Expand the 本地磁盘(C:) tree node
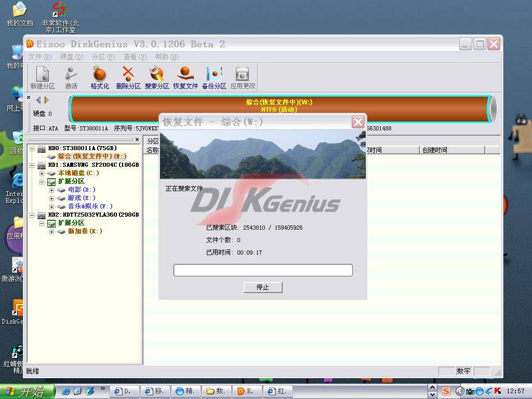The height and width of the screenshot is (399, 532). pyautogui.click(x=42, y=174)
